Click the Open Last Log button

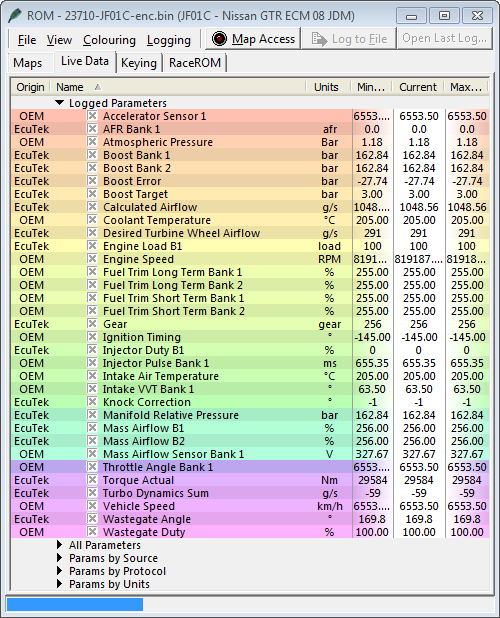pyautogui.click(x=444, y=38)
